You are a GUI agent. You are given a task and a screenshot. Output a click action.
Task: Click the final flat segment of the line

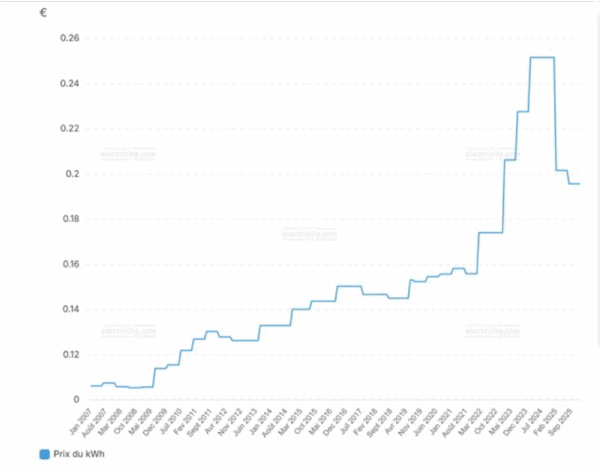pyautogui.click(x=574, y=184)
